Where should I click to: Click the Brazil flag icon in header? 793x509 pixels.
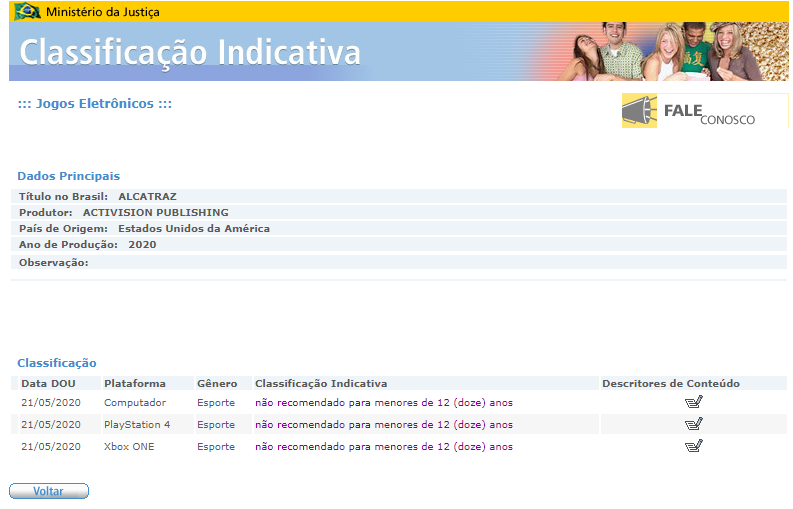click(27, 11)
